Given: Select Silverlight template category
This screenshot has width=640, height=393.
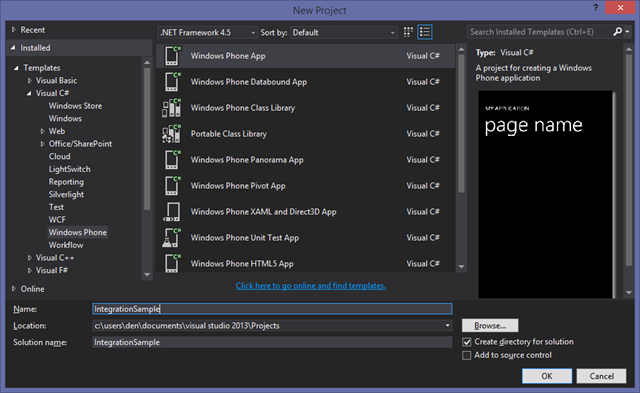Looking at the screenshot, I should (x=66, y=194).
